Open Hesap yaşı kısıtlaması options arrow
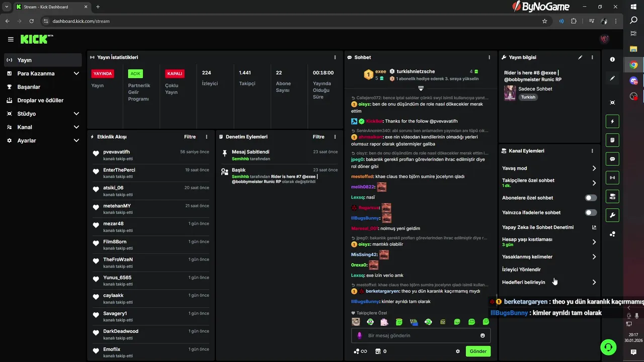 pyautogui.click(x=594, y=242)
